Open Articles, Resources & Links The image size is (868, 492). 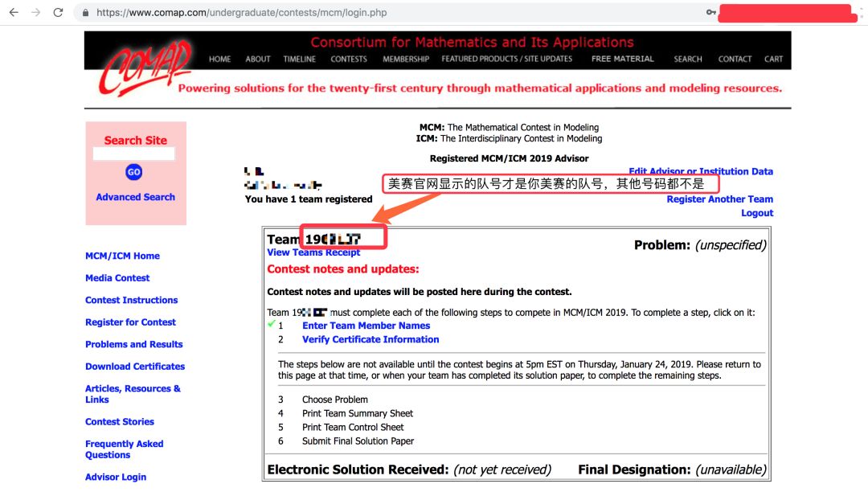click(133, 394)
